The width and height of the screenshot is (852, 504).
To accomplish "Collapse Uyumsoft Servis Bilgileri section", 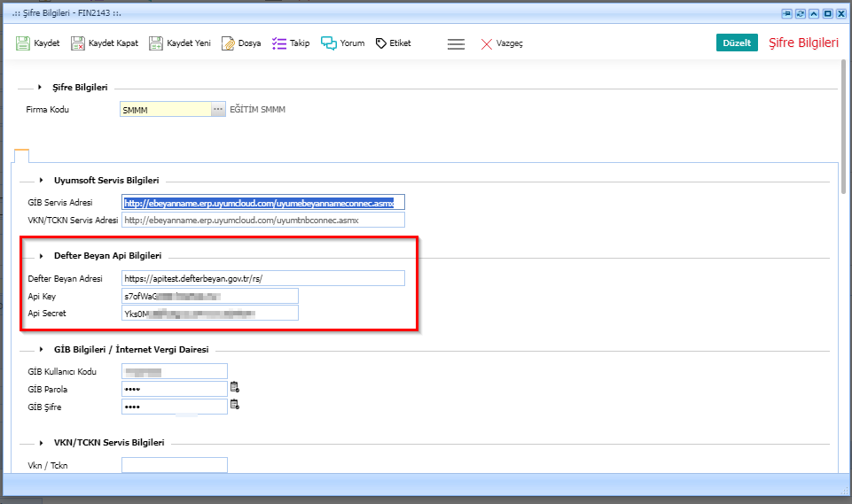I will click(x=42, y=180).
